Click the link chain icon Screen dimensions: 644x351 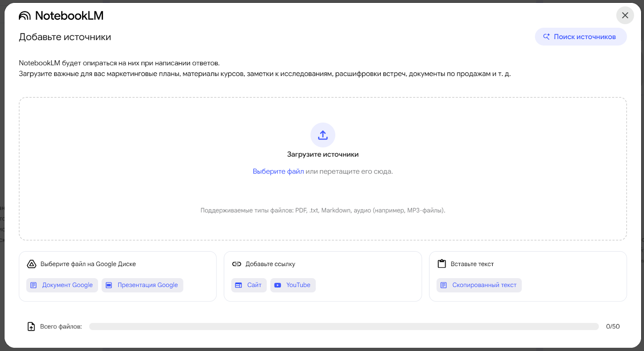(x=237, y=264)
